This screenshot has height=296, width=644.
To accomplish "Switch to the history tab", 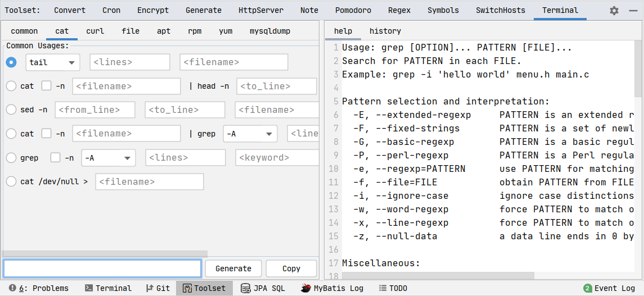I will 385,31.
